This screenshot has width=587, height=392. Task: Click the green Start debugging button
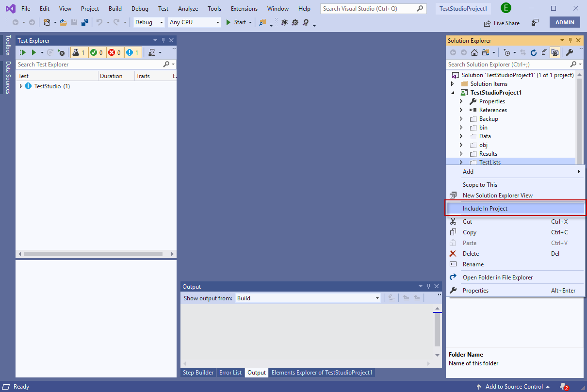point(236,22)
